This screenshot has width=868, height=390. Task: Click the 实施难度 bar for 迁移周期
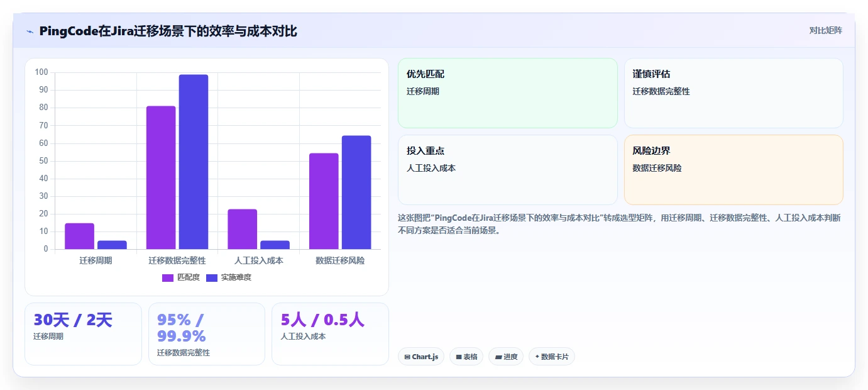[x=112, y=245]
